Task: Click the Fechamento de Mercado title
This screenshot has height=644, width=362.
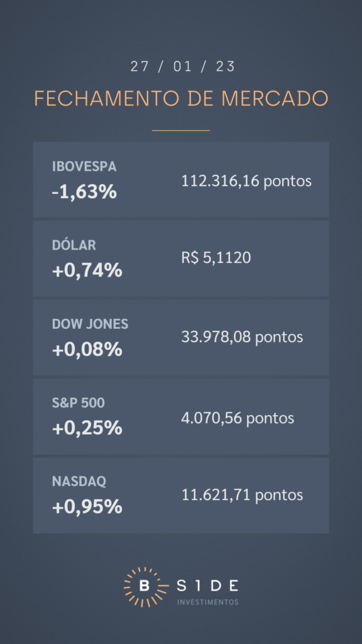Action: click(181, 98)
